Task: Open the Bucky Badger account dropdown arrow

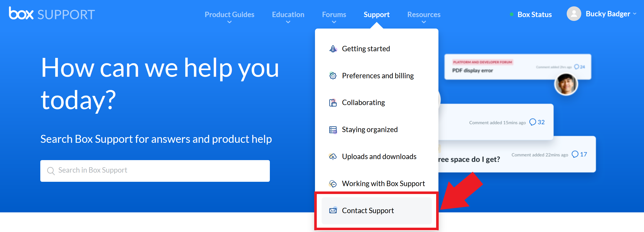Action: (x=635, y=14)
